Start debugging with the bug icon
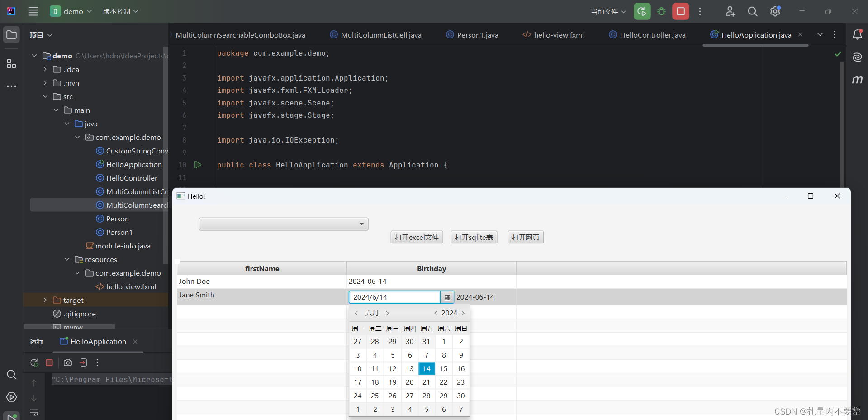The height and width of the screenshot is (420, 868). coord(661,11)
